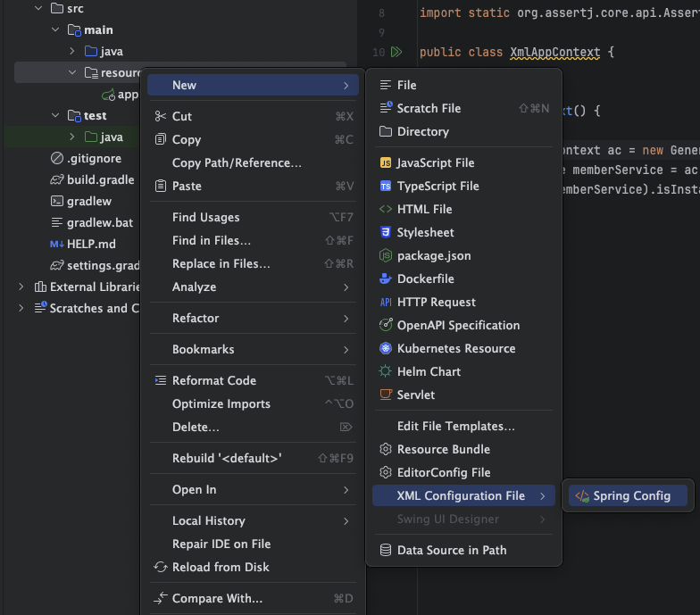The image size is (700, 615).
Task: Click the build.gradle elephant icon
Action: pyautogui.click(x=57, y=180)
